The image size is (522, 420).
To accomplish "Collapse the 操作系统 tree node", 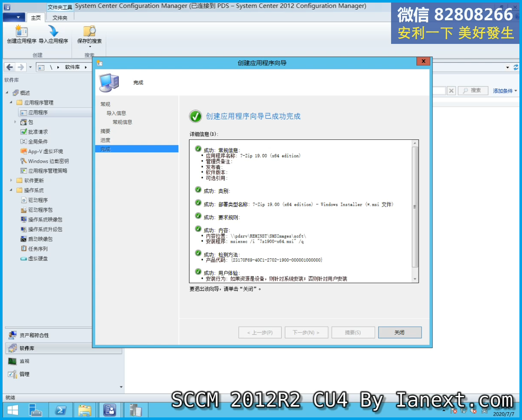I will tap(11, 190).
